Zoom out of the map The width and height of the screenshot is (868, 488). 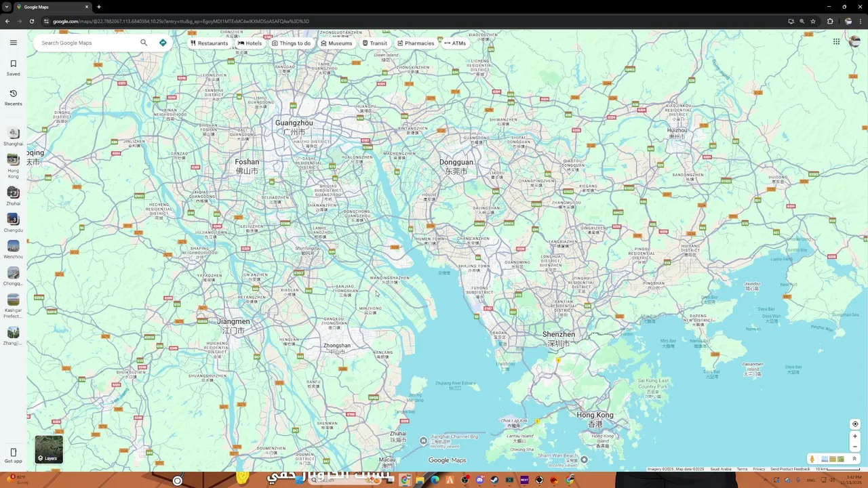coord(855,447)
